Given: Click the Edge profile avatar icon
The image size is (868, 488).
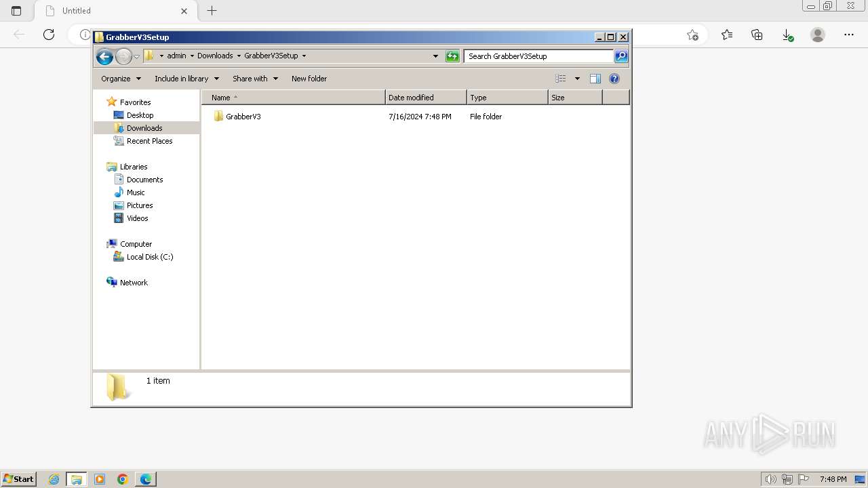Looking at the screenshot, I should tap(818, 35).
